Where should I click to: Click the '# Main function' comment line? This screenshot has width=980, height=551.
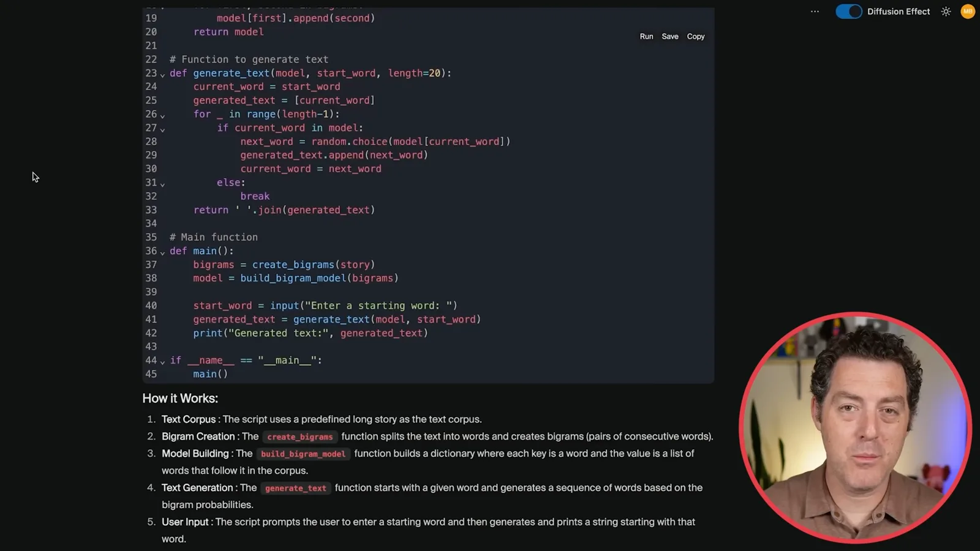point(214,237)
